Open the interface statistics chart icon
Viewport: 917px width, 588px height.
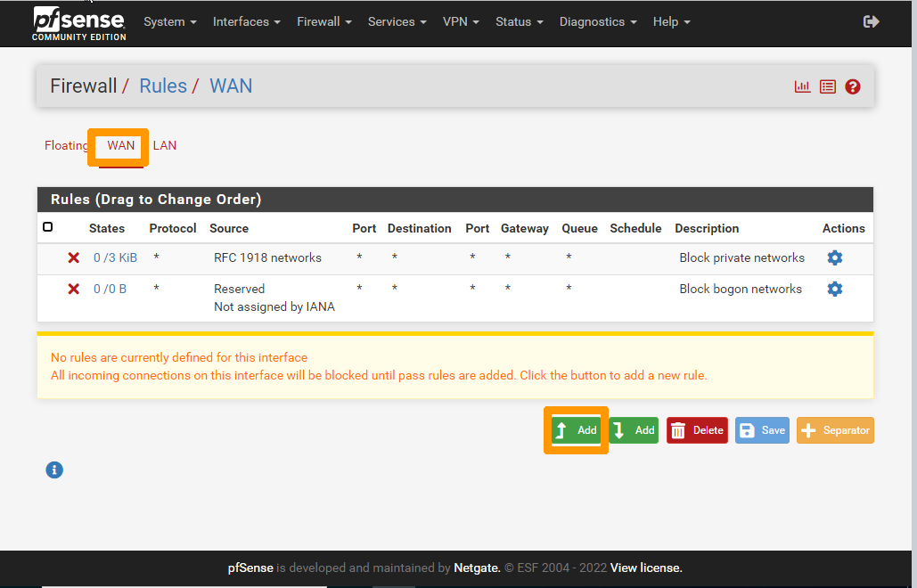[x=801, y=86]
